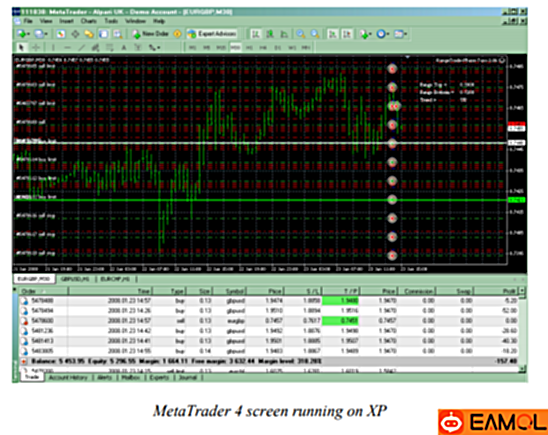
Task: Open the arrows objects dropdown
Action: point(154,47)
